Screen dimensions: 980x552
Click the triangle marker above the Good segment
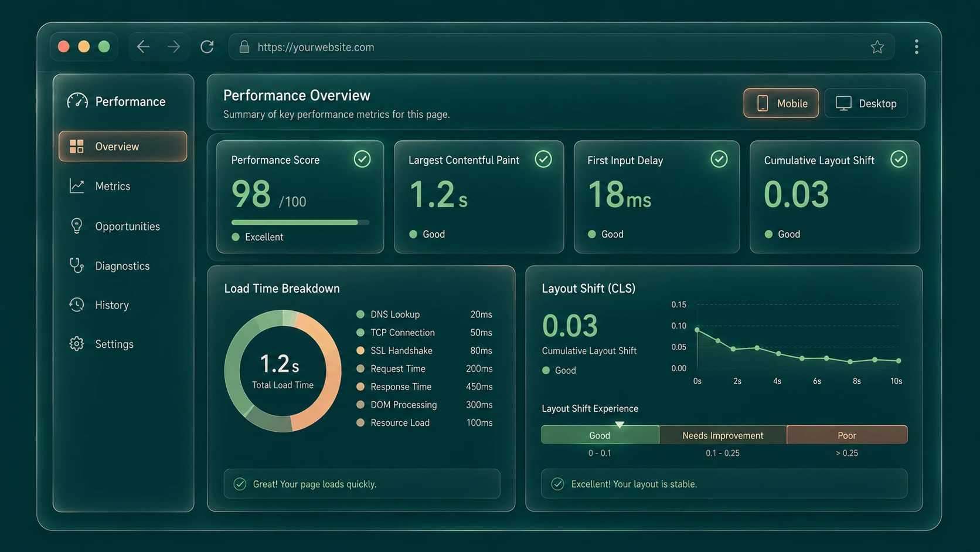tap(620, 424)
